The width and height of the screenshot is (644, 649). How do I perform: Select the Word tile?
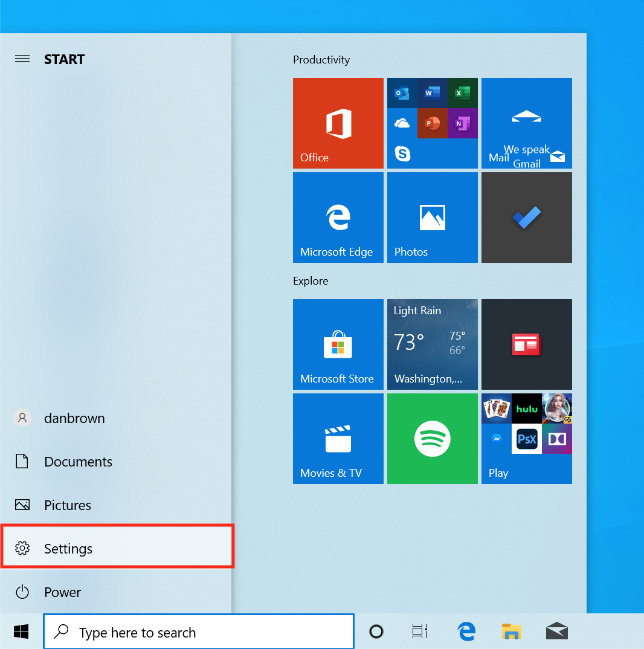coord(432,93)
